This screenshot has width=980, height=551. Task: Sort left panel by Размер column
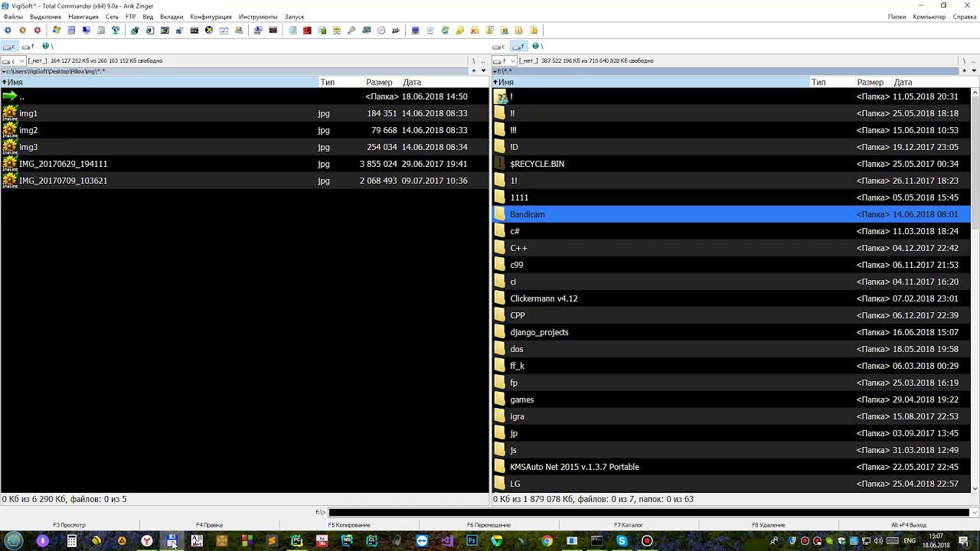[381, 82]
